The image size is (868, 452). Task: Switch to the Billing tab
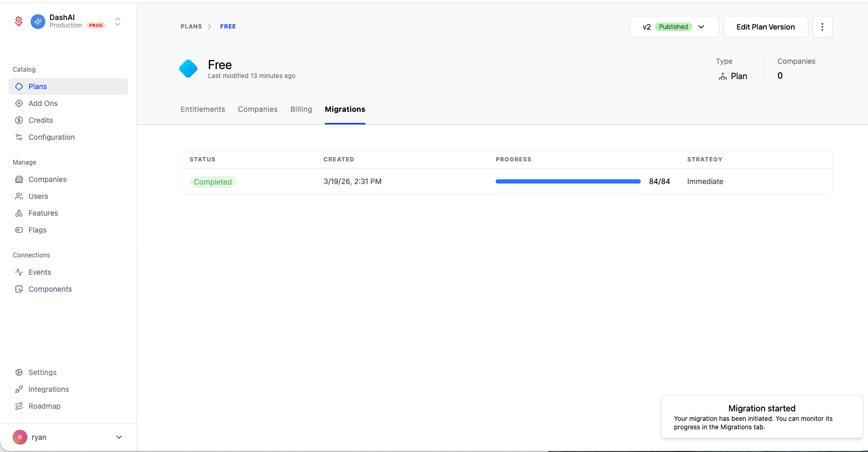(x=301, y=109)
